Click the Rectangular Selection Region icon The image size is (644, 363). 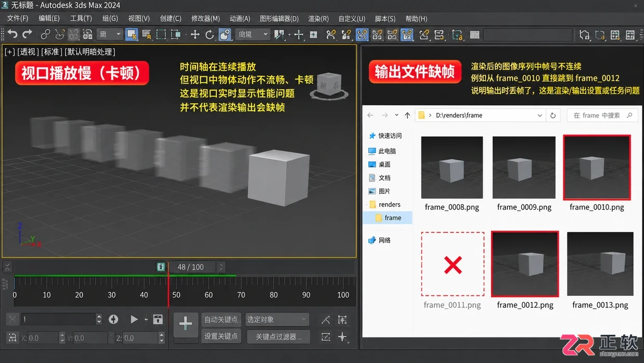point(161,34)
